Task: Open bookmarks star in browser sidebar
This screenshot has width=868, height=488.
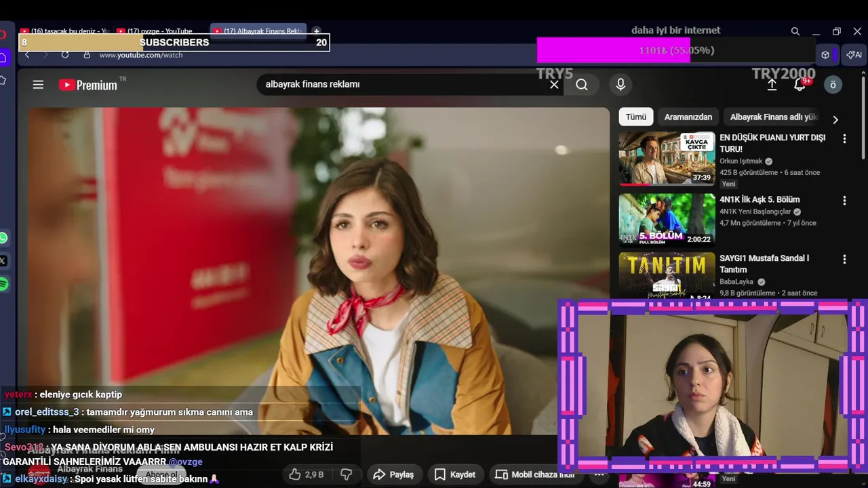Action: point(3,80)
